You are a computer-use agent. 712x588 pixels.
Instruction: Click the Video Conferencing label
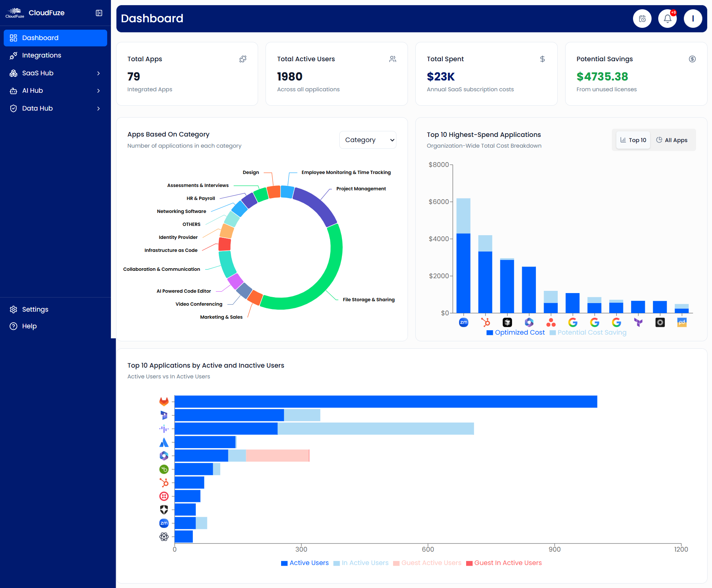199,304
